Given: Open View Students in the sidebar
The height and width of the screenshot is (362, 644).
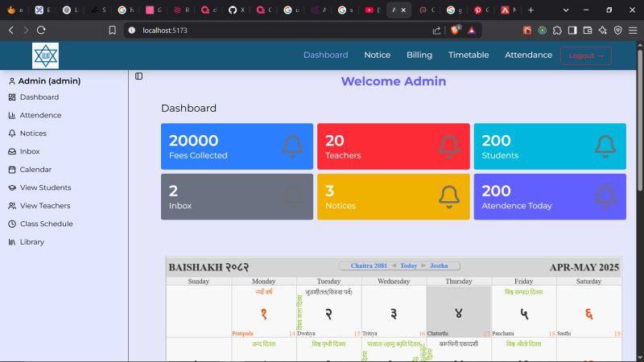Looking at the screenshot, I should coord(39,187).
